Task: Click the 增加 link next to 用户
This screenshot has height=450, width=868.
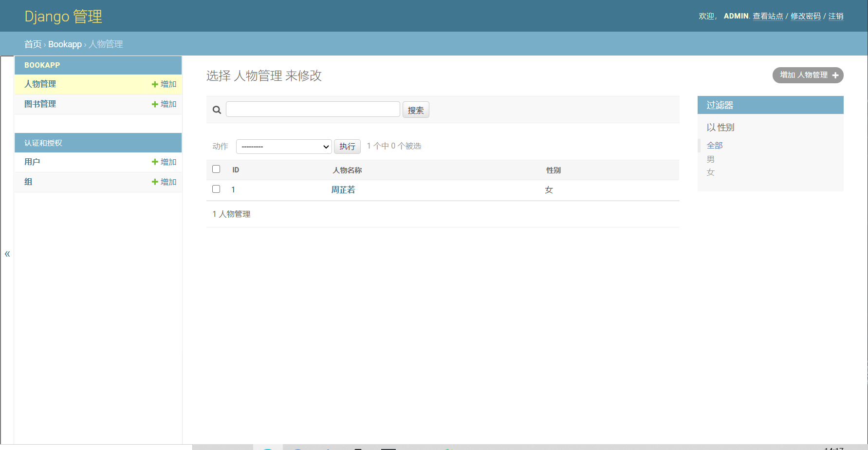Action: pos(168,162)
